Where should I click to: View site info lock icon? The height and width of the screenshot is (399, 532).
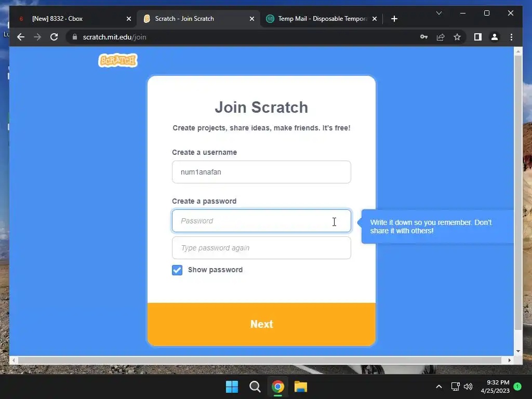(x=75, y=37)
